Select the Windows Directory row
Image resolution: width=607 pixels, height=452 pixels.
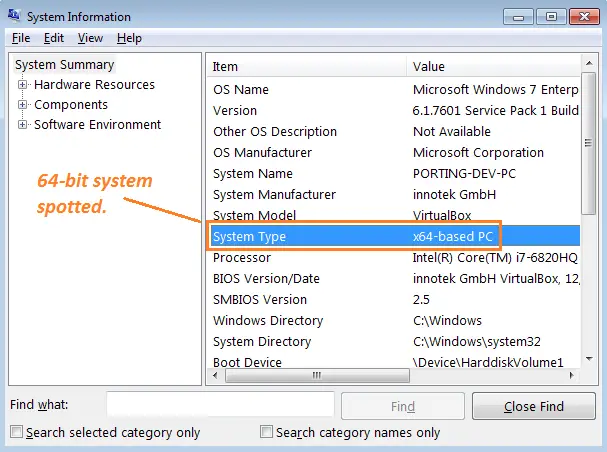tap(393, 320)
